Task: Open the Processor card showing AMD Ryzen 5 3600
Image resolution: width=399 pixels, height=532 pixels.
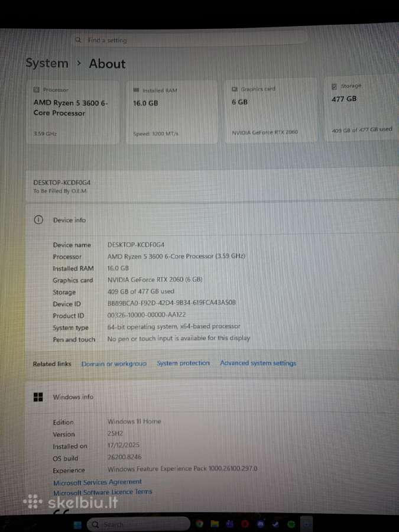Action: tap(73, 113)
